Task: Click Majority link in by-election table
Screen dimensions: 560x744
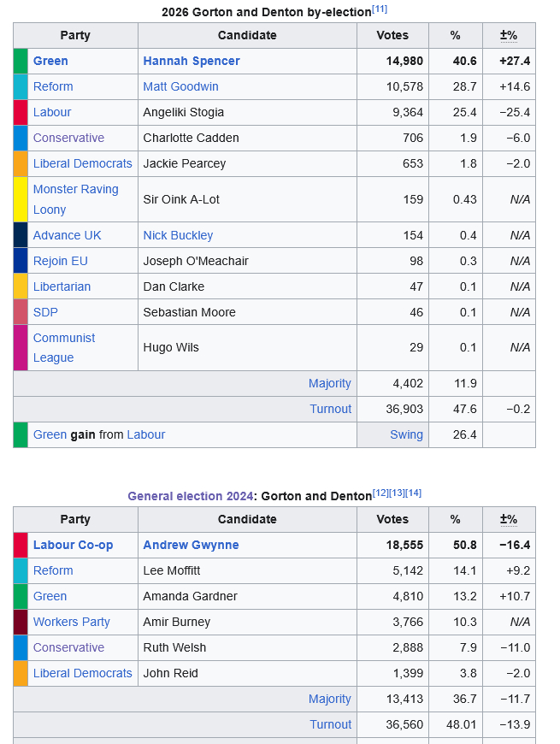Action: (x=329, y=383)
